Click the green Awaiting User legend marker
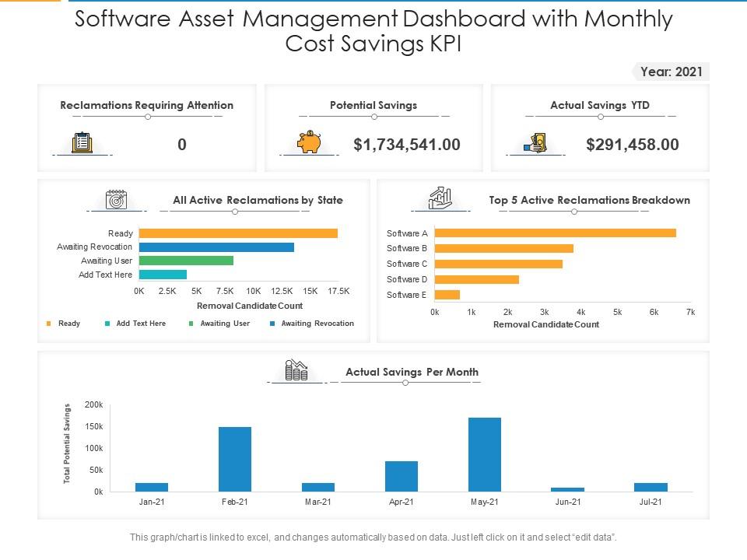This screenshot has width=747, height=560. (191, 324)
